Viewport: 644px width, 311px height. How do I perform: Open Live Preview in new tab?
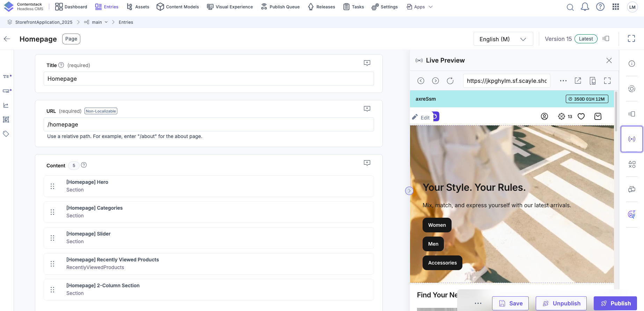(x=578, y=81)
